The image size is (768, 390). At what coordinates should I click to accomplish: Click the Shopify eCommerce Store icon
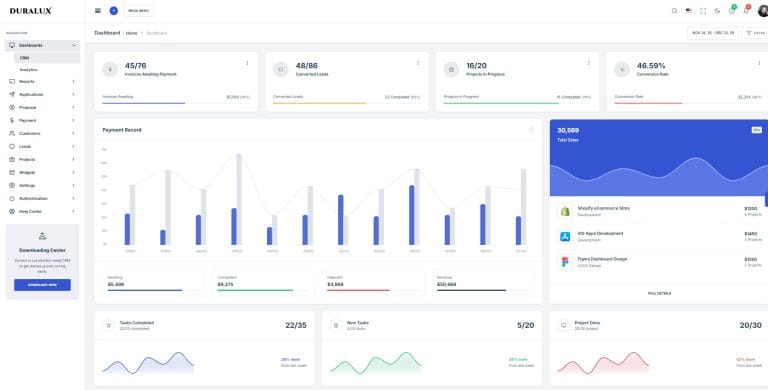[x=565, y=211]
